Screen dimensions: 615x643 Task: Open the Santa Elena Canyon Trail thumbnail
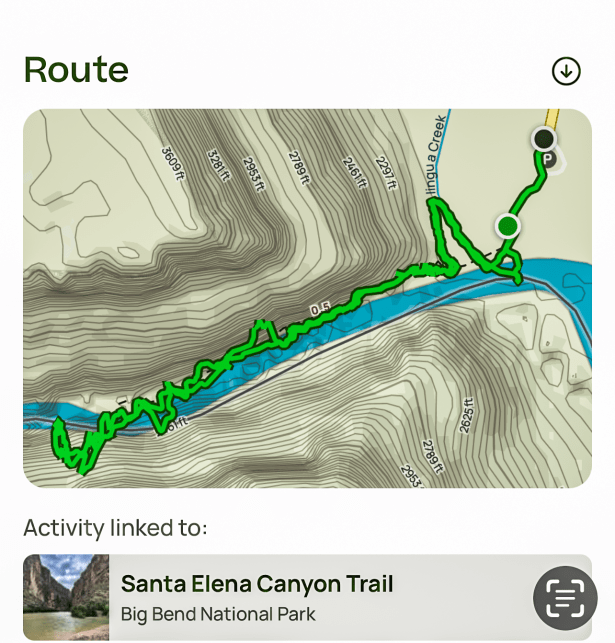click(x=66, y=597)
